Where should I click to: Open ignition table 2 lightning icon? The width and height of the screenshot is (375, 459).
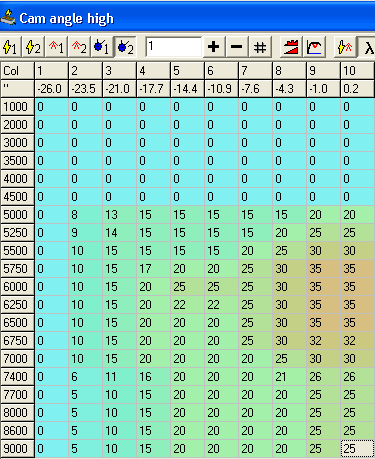pyautogui.click(x=34, y=47)
